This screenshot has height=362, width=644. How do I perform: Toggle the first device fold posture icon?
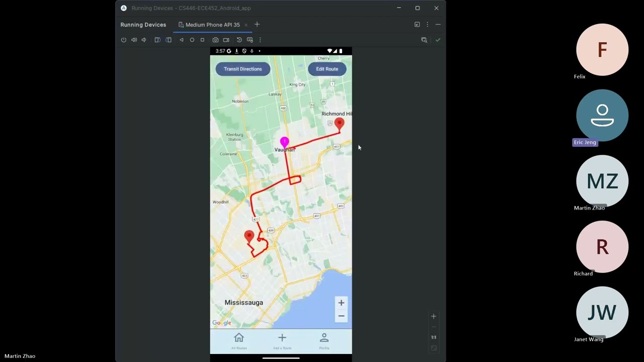(x=157, y=40)
